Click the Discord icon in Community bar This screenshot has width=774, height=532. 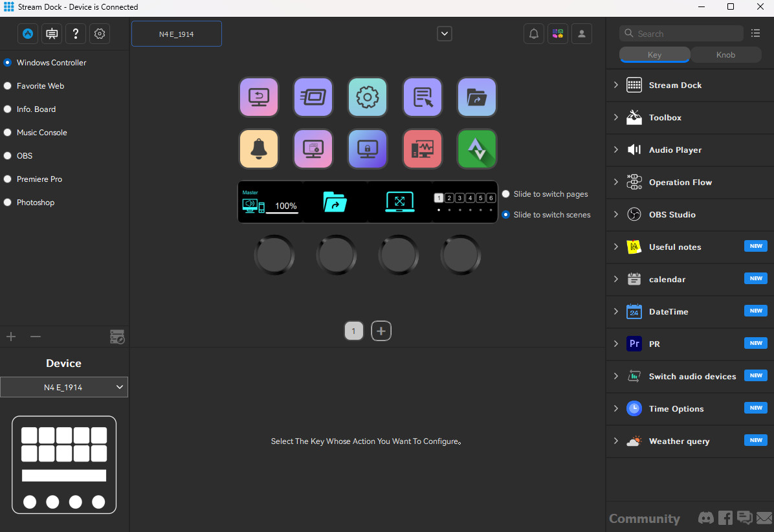point(705,518)
